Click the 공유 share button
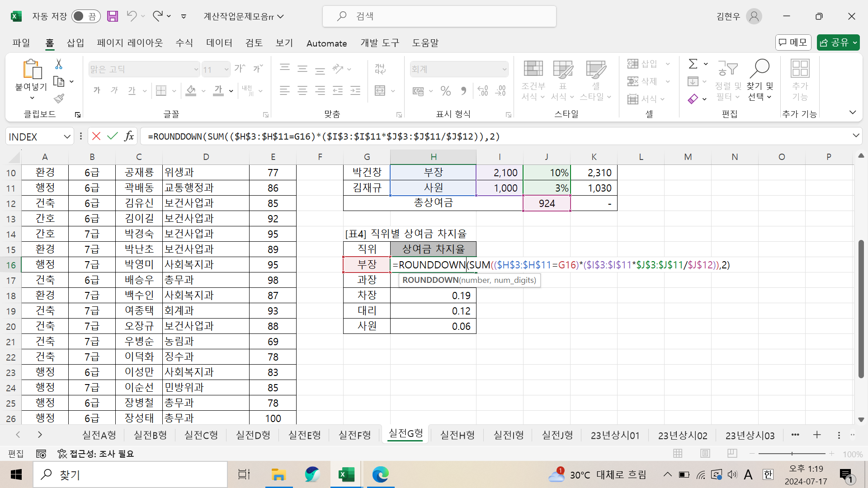This screenshot has width=868, height=488. pos(835,42)
